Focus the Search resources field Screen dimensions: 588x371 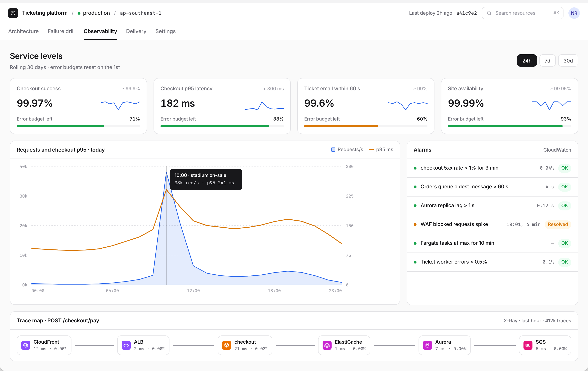(x=522, y=13)
